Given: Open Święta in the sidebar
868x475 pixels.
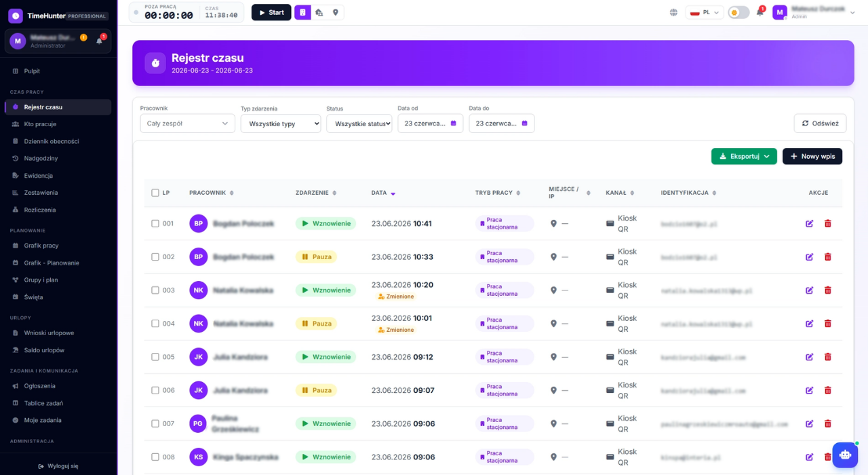Looking at the screenshot, I should 58,297.
